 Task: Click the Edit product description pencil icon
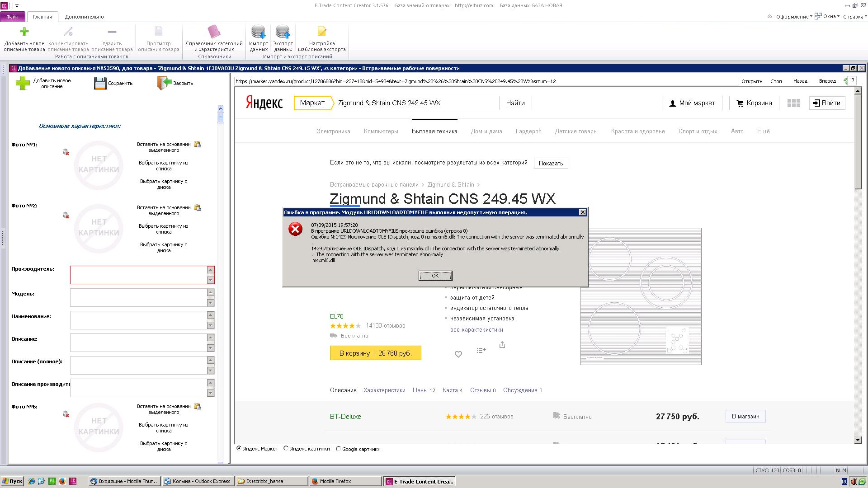(68, 32)
